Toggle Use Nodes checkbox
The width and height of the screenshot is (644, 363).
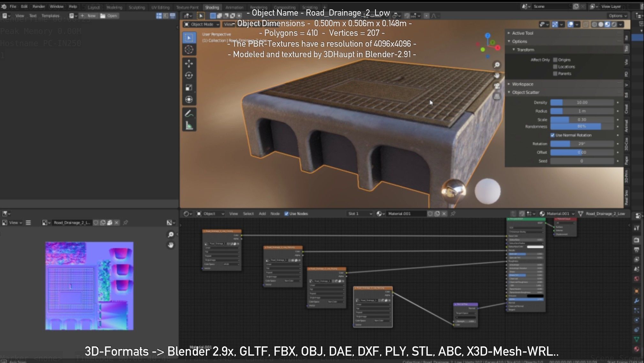pyautogui.click(x=286, y=213)
